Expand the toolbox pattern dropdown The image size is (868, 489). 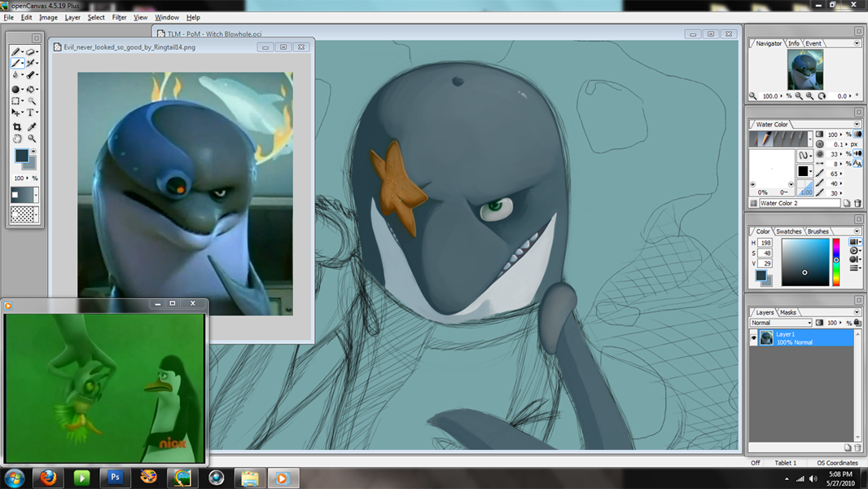coord(36,214)
